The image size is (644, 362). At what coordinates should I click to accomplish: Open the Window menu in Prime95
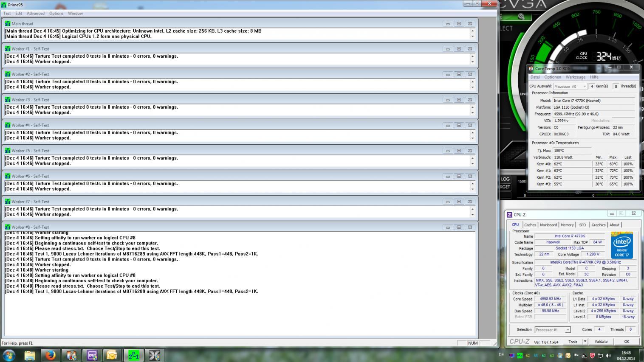click(76, 13)
